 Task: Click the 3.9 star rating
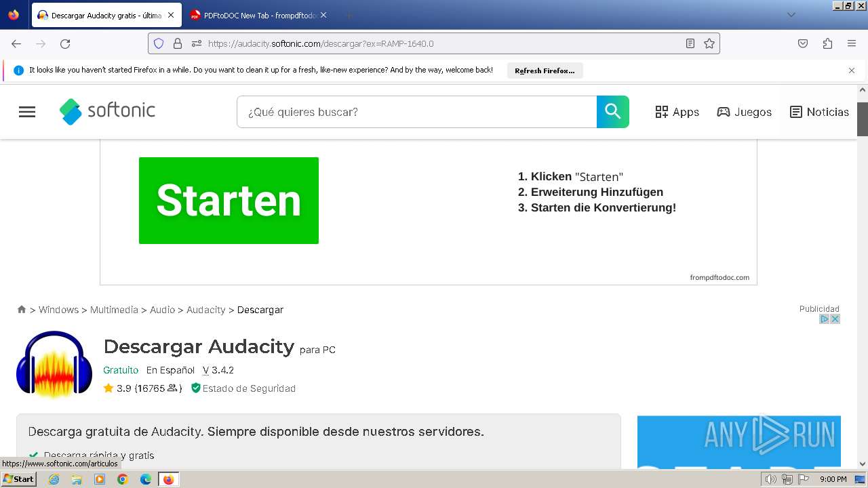click(x=117, y=388)
